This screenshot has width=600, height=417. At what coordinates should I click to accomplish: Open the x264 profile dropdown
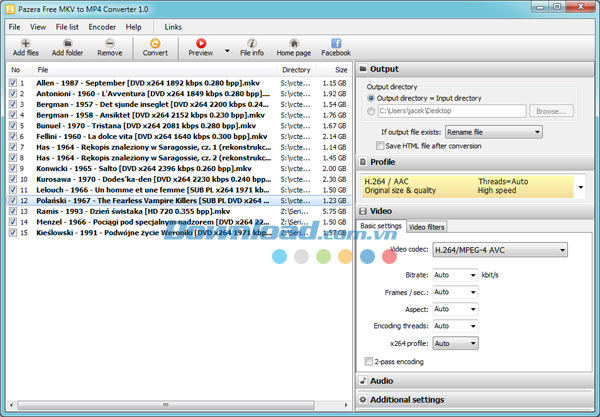455,344
